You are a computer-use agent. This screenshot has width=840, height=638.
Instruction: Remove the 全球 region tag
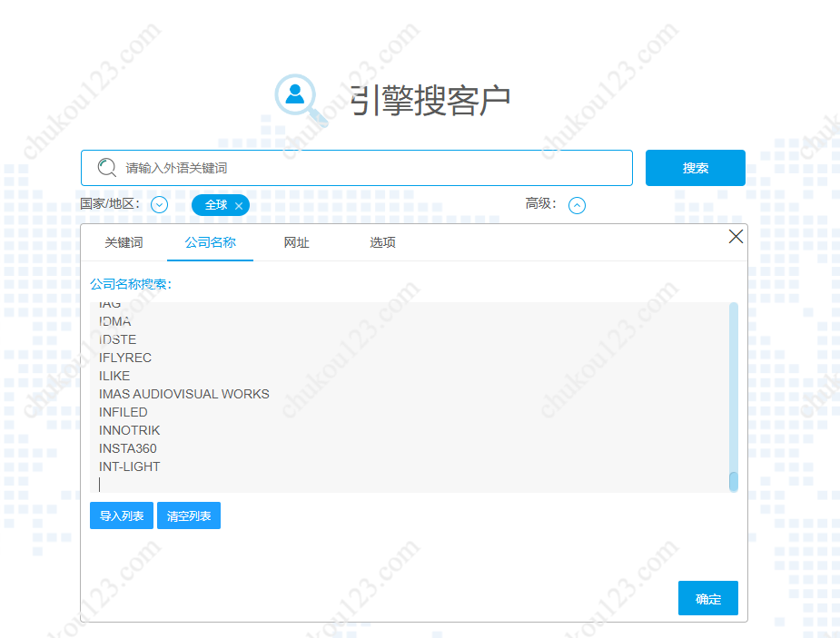coord(239,206)
